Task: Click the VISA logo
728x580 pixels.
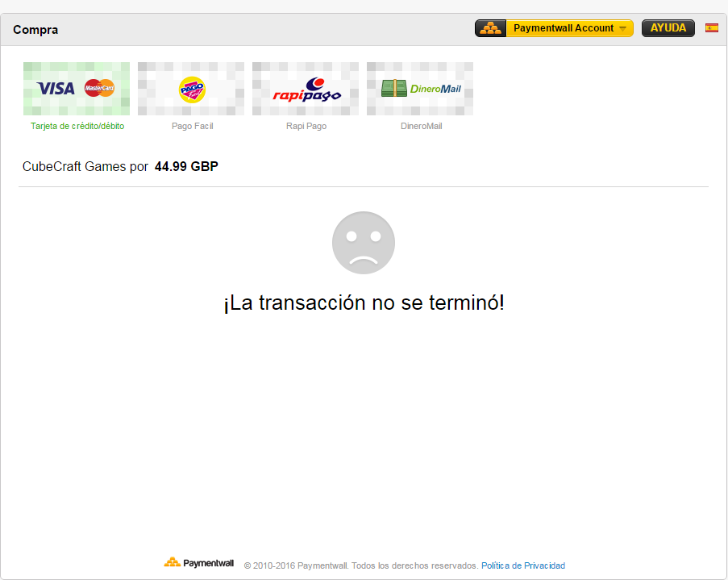Action: tap(56, 88)
